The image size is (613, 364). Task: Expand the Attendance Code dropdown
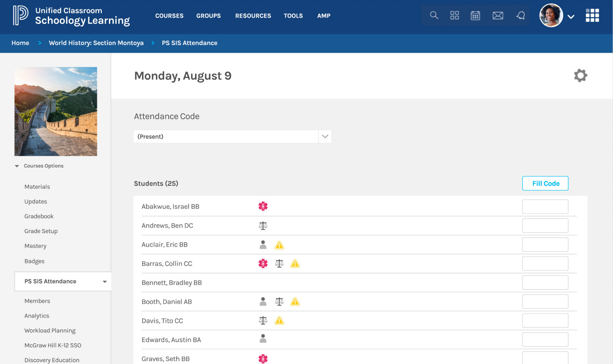[x=325, y=136]
